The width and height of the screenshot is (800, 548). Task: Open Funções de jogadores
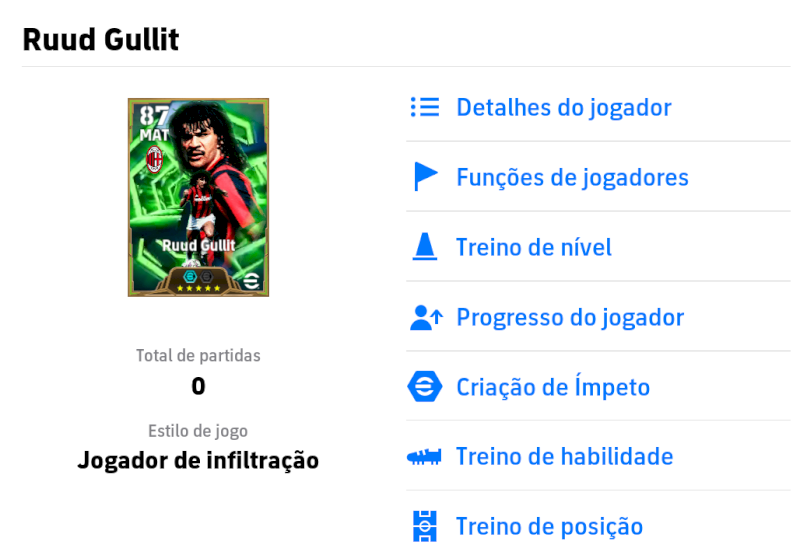(572, 178)
